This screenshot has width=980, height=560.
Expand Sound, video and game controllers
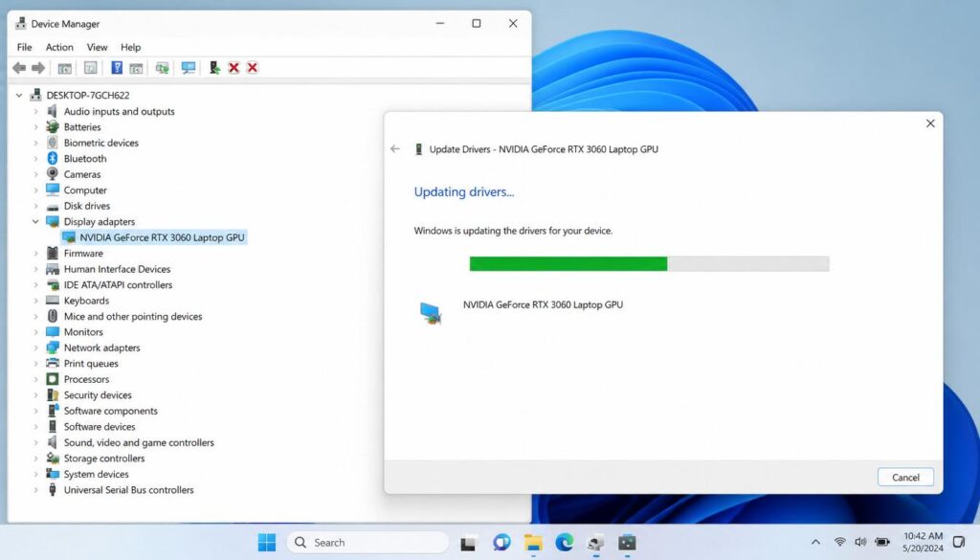pyautogui.click(x=35, y=442)
